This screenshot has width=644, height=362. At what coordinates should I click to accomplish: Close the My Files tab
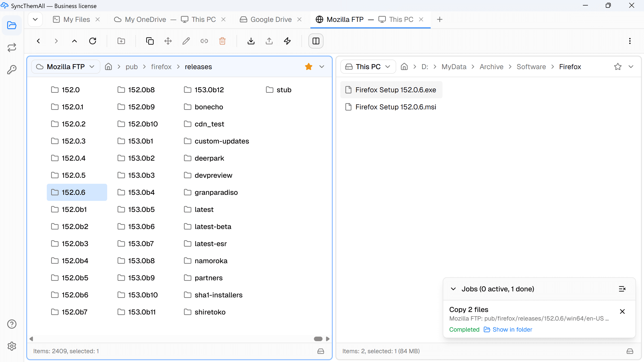click(98, 19)
